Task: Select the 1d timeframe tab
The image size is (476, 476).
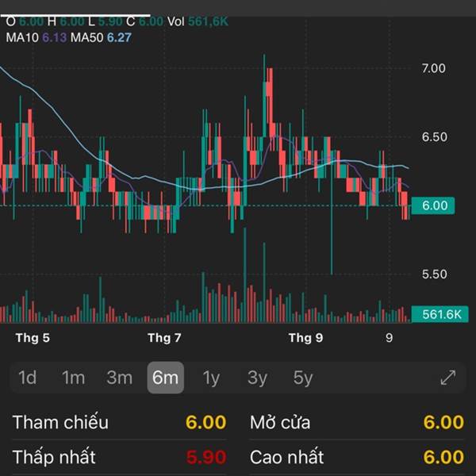Action: tap(28, 378)
